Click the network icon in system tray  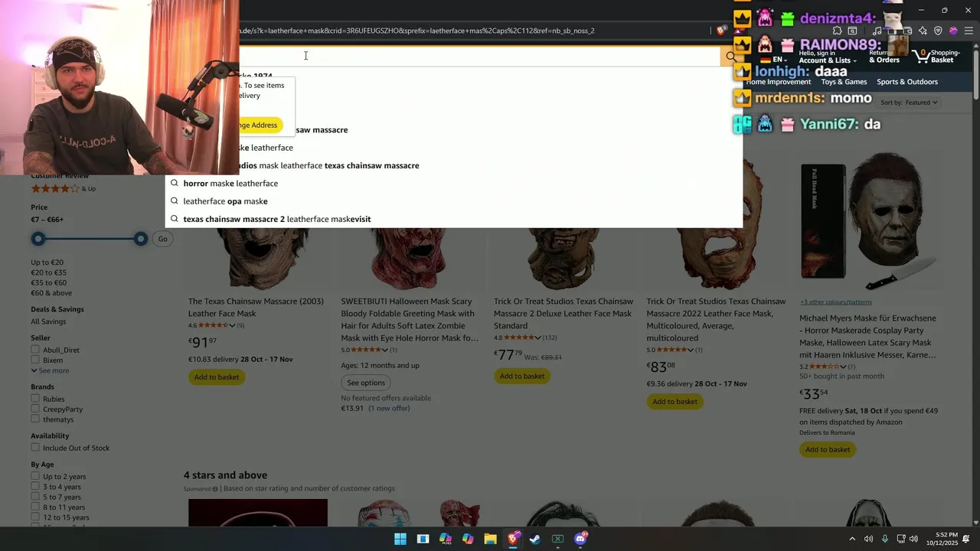pyautogui.click(x=901, y=539)
